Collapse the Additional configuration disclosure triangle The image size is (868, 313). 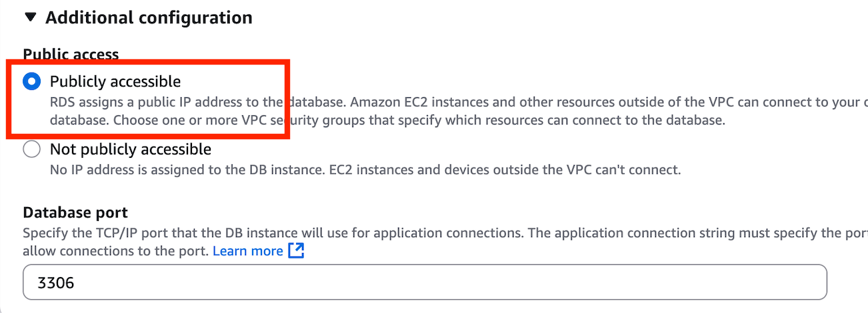point(31,17)
